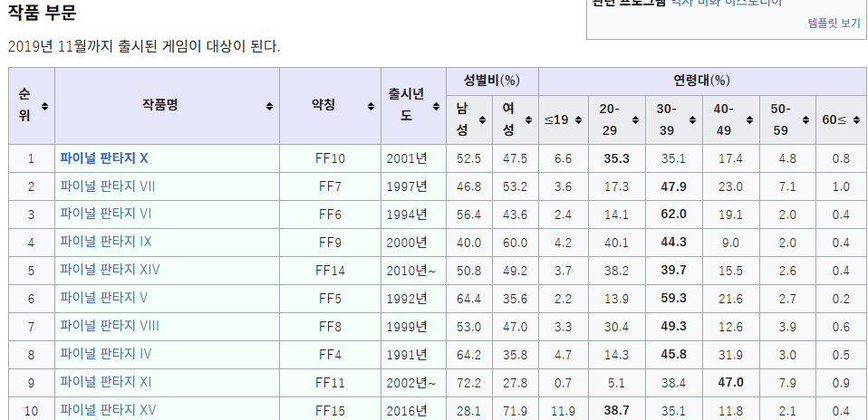Viewport: 868px width, 420px height.
Task: Sort by 30-39 age group arrows
Action: tap(692, 120)
